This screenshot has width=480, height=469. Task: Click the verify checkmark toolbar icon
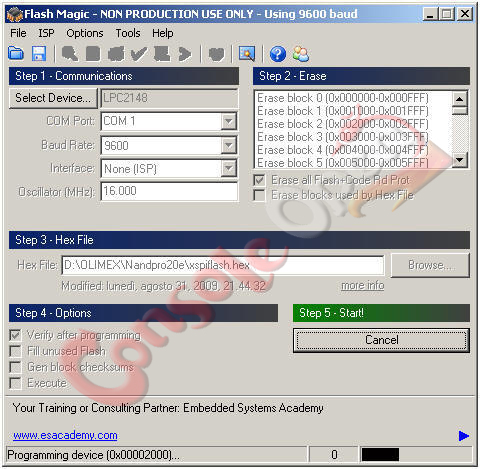(139, 53)
